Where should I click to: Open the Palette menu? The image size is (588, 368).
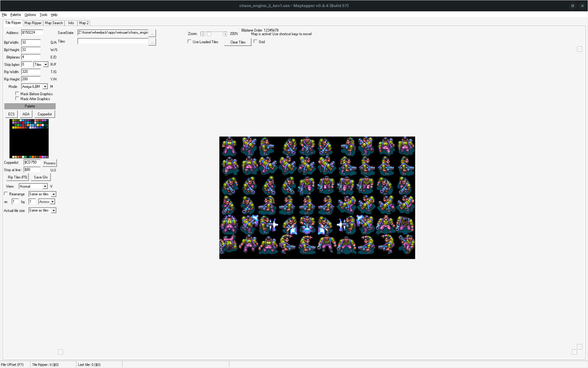point(16,15)
